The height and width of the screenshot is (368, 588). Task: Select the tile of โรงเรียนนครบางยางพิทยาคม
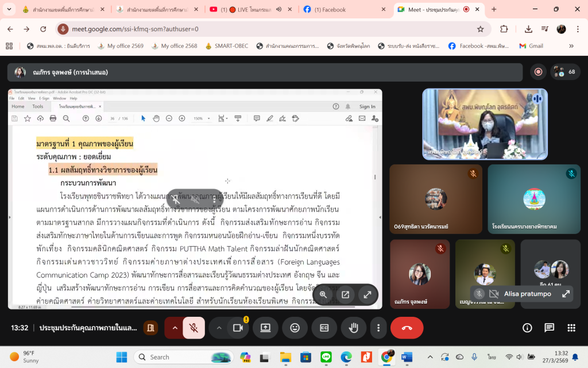[x=534, y=199]
